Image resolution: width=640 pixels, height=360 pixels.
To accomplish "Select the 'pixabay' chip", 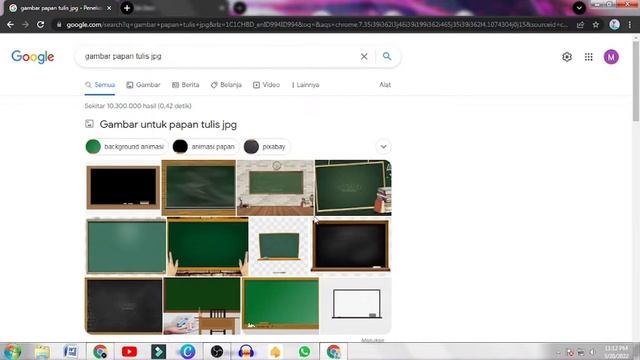I will tap(266, 147).
